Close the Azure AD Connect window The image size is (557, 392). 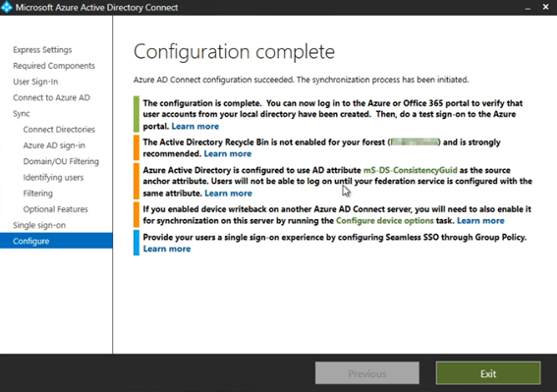[x=545, y=7]
